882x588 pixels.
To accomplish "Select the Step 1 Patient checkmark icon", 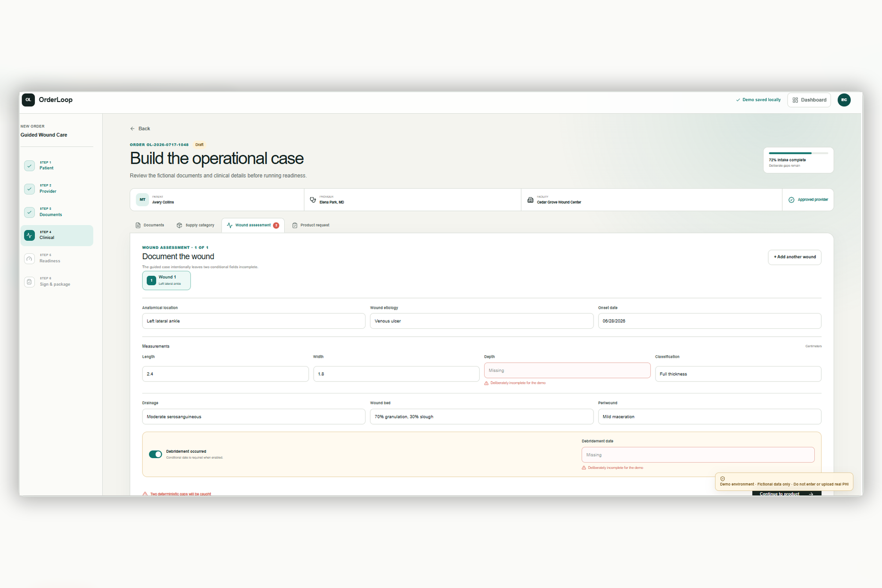I will click(29, 166).
